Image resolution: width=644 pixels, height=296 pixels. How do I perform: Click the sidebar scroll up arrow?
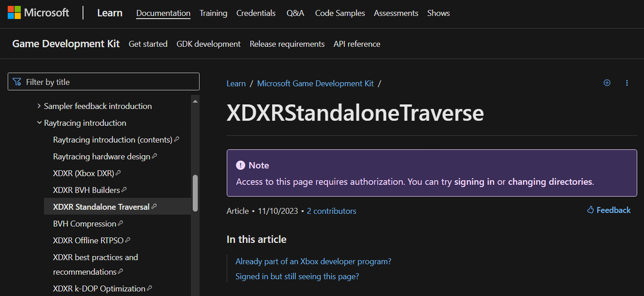195,101
